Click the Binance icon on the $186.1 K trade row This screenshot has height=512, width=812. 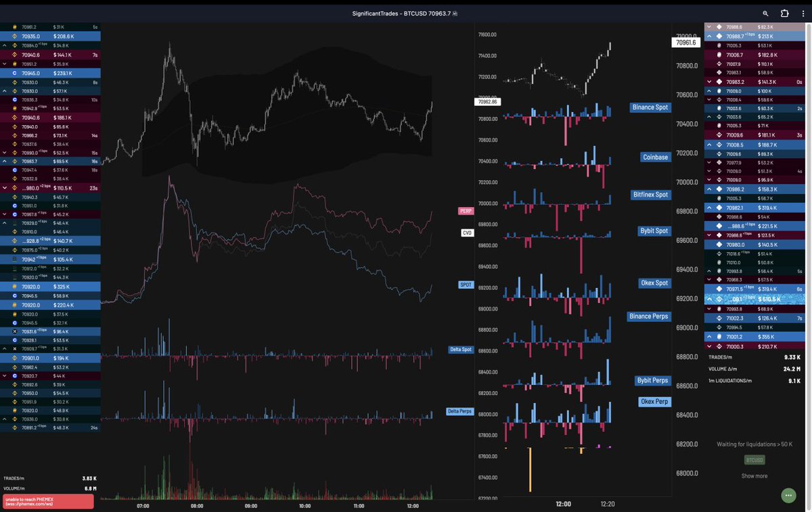(x=15, y=117)
